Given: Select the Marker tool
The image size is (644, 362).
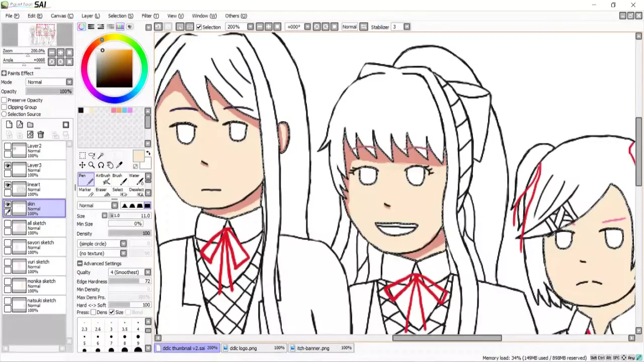Looking at the screenshot, I should click(86, 192).
